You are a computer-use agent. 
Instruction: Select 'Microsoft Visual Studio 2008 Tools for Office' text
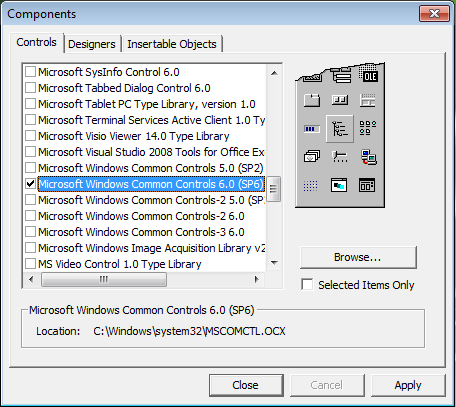tap(152, 152)
